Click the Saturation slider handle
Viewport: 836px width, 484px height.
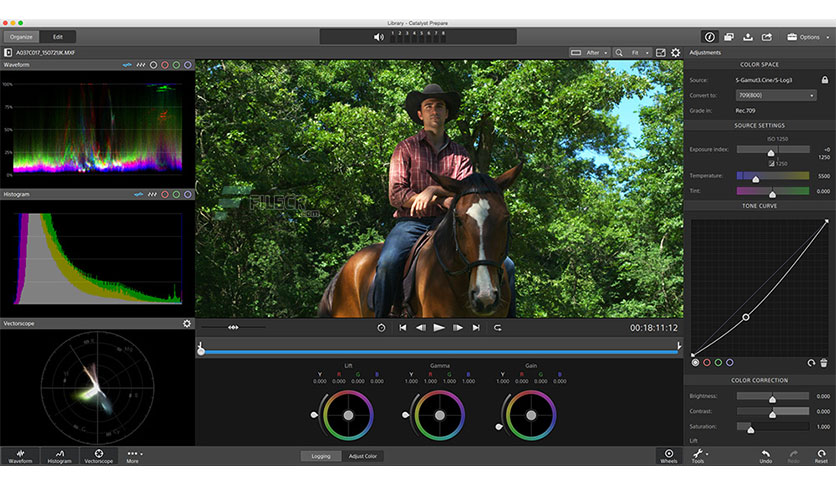751,428
